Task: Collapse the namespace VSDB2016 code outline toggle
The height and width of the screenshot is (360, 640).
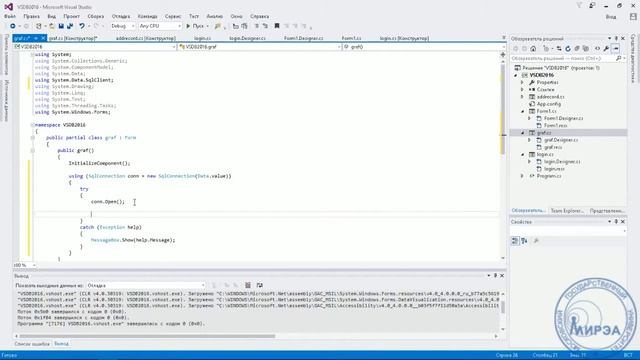Action: pos(32,125)
